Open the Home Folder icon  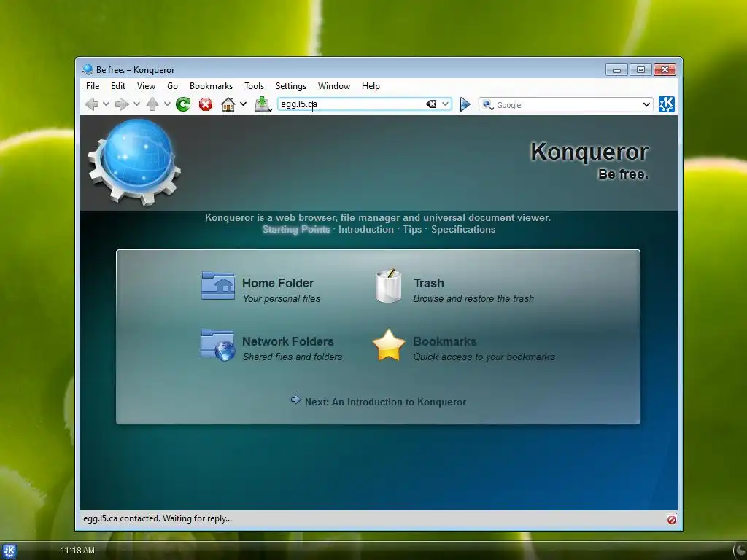tap(218, 286)
